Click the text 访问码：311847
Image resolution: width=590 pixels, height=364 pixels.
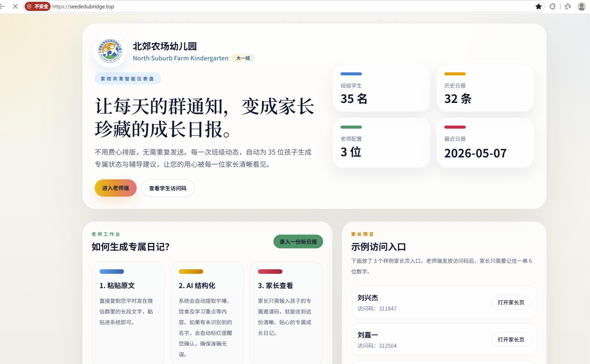tap(377, 309)
